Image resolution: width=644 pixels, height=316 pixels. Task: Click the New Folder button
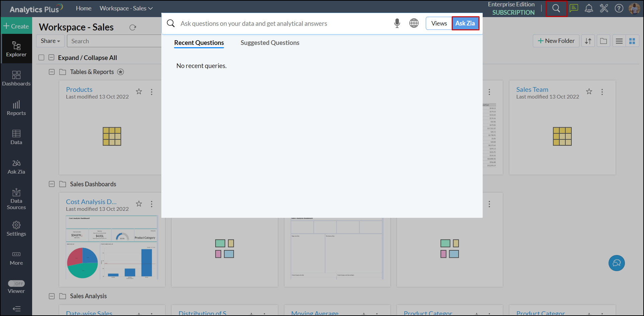[x=556, y=41]
